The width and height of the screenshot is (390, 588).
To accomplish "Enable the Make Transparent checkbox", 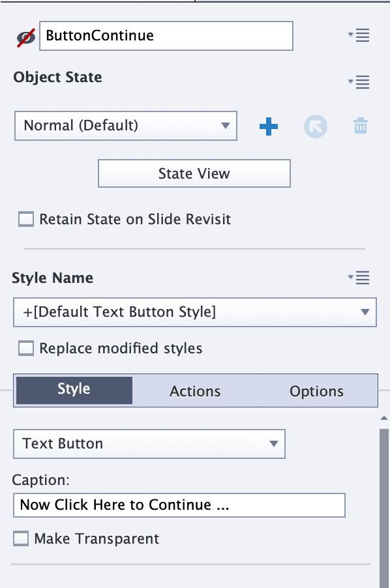I will (21, 538).
